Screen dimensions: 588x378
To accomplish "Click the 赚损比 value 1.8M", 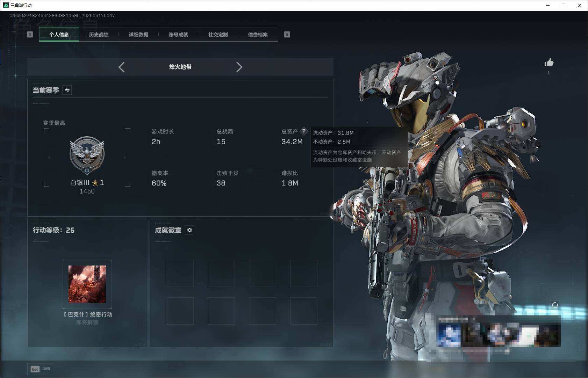I will coord(290,183).
